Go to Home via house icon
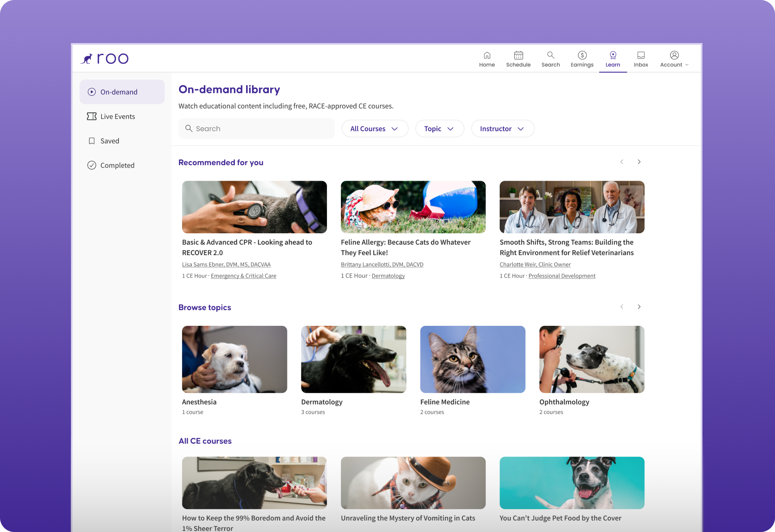The height and width of the screenshot is (532, 775). (487, 55)
